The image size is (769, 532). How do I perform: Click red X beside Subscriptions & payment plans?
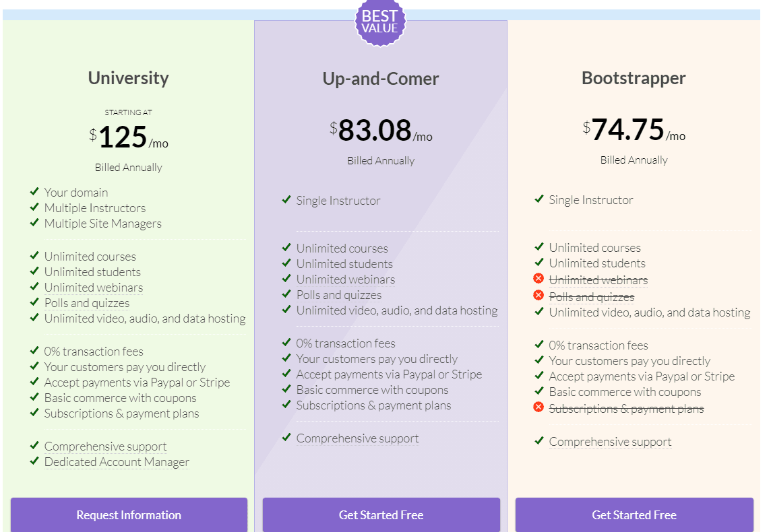[x=539, y=407]
